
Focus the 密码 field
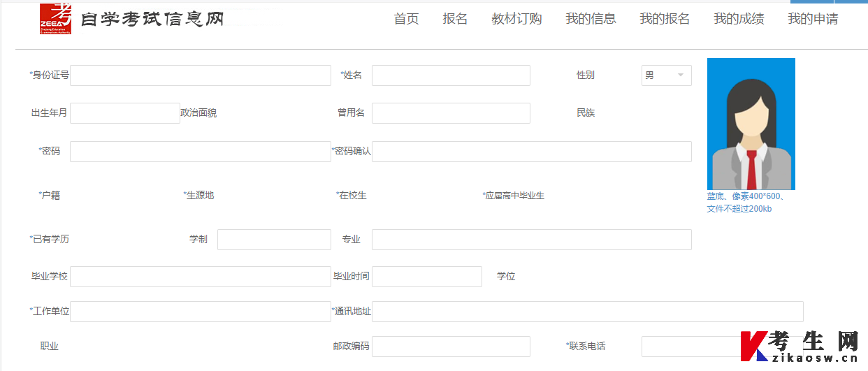201,152
